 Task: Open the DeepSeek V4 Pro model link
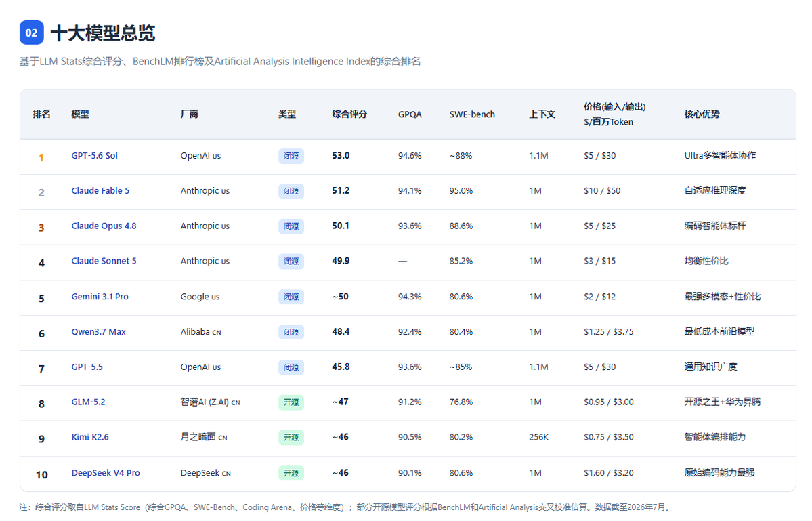[106, 473]
